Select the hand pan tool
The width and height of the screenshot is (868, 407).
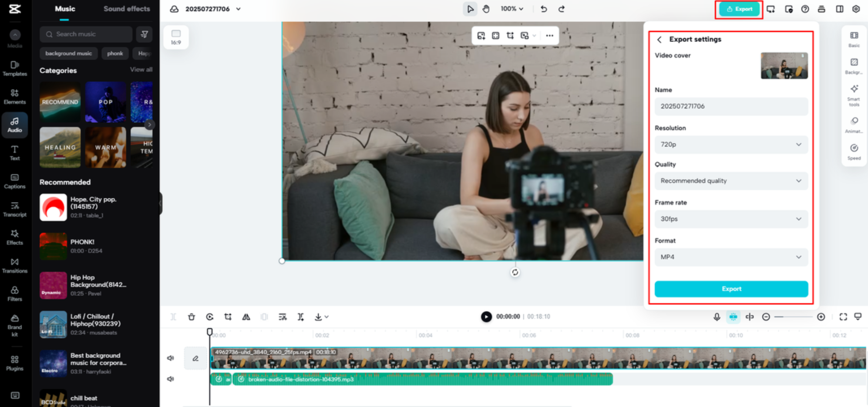click(486, 9)
